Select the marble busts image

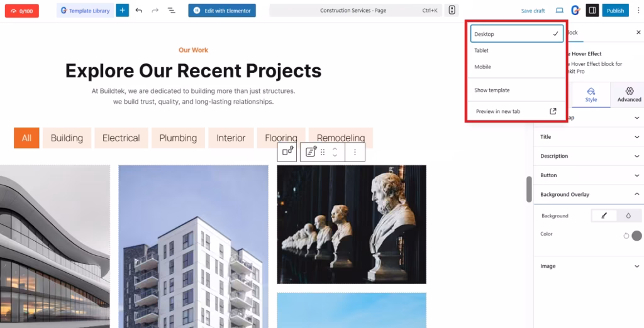click(352, 224)
